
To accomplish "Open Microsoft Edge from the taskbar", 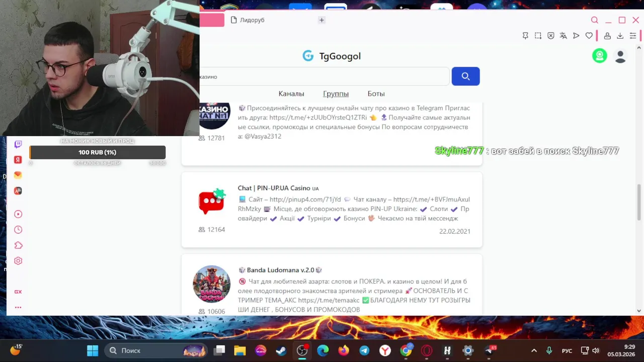I will point(323,350).
